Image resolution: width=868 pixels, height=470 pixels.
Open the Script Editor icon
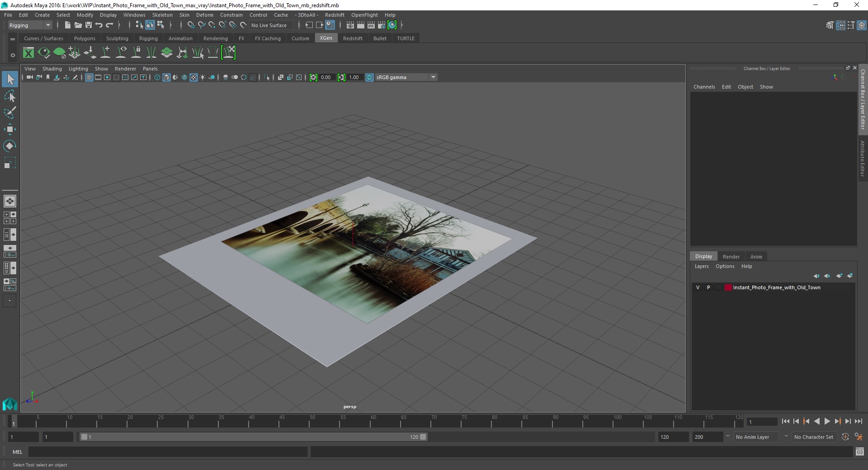859,451
